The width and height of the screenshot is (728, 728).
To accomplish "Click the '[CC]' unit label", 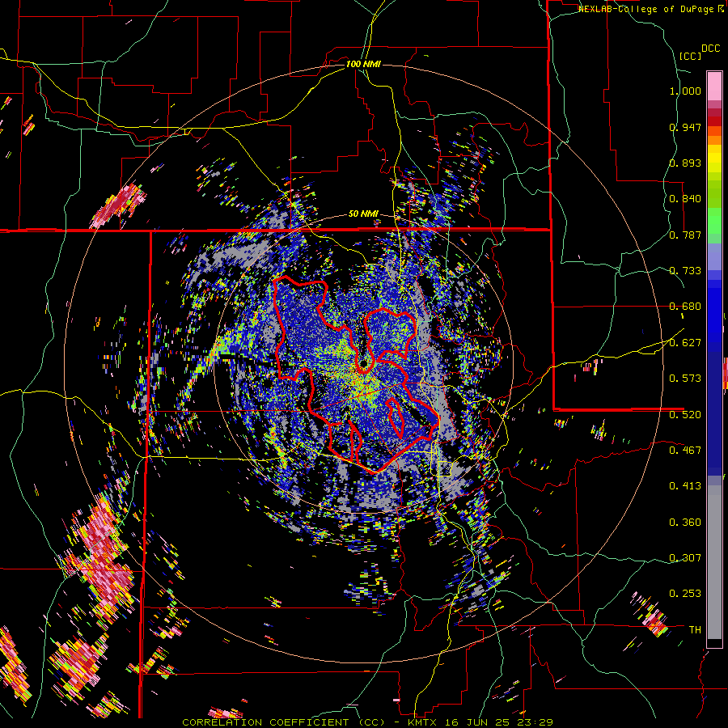I will (x=690, y=56).
